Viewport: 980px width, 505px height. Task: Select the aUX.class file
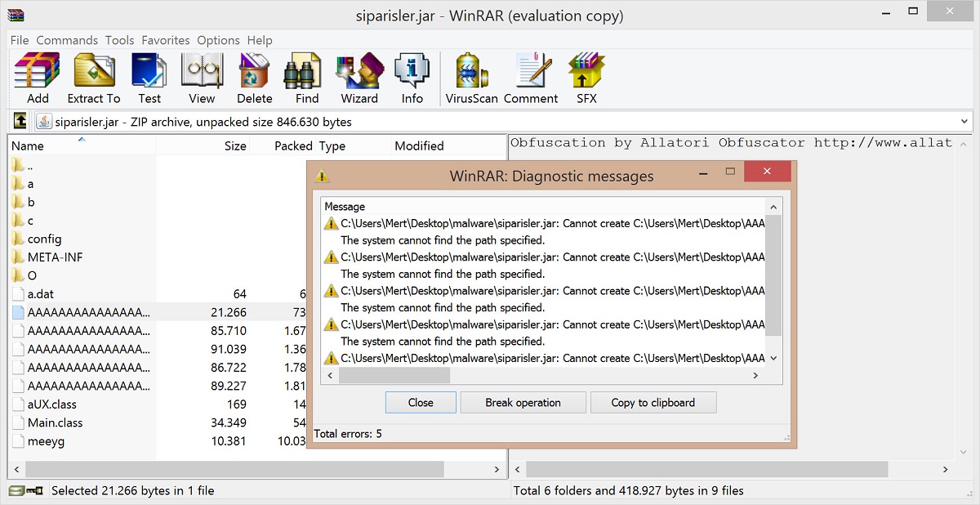51,404
